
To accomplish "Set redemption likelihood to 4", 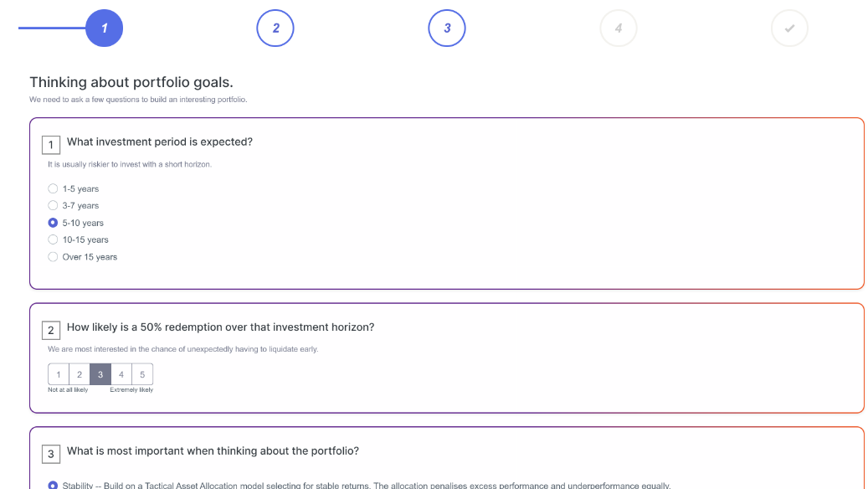I will point(121,374).
